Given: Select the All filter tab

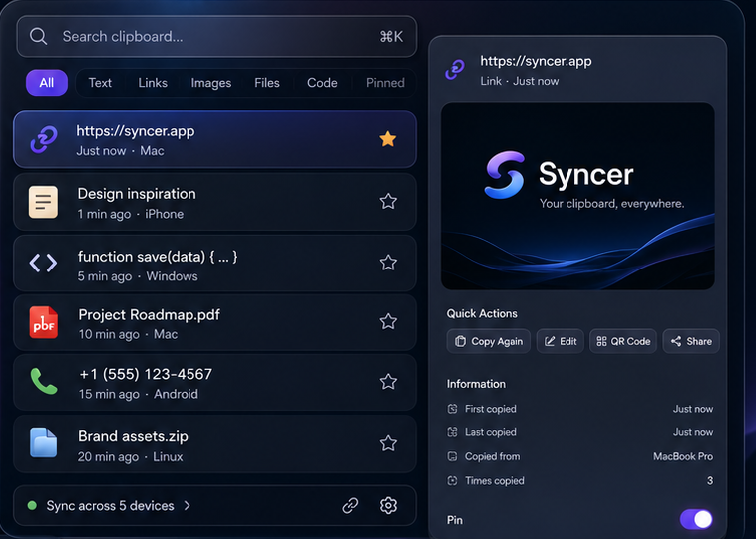Looking at the screenshot, I should pos(47,83).
